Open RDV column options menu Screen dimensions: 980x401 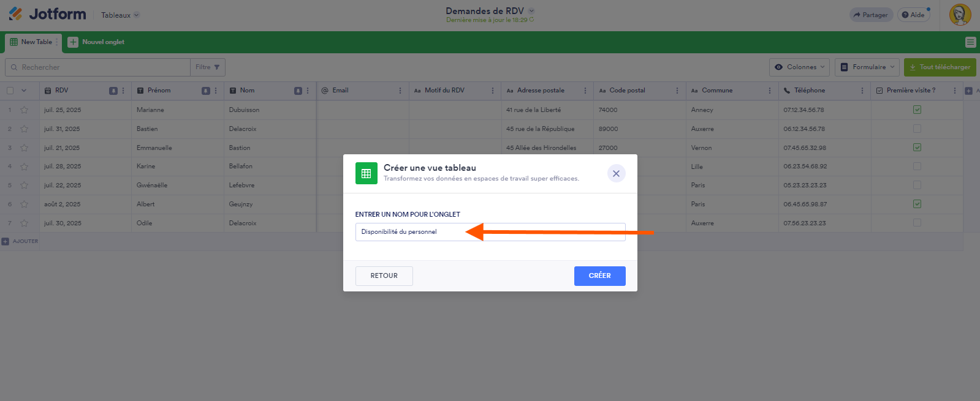123,91
